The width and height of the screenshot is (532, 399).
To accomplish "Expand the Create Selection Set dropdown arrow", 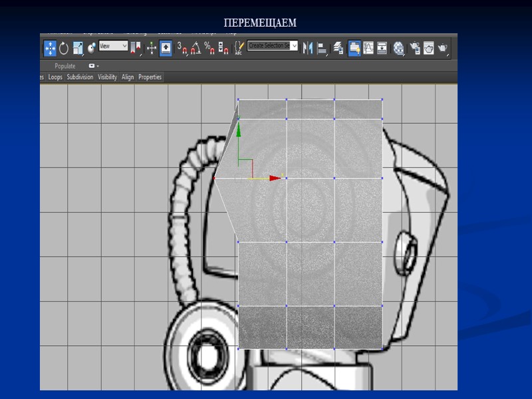I will coord(295,45).
